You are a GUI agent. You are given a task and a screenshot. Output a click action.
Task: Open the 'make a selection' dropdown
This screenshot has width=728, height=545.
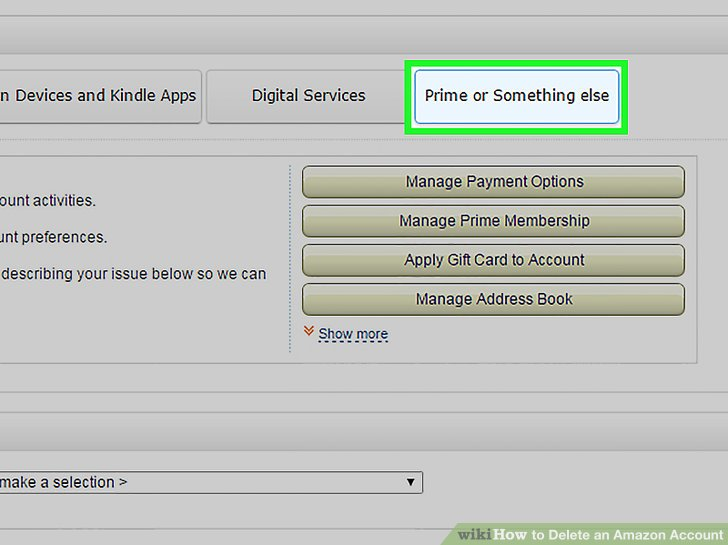point(211,482)
